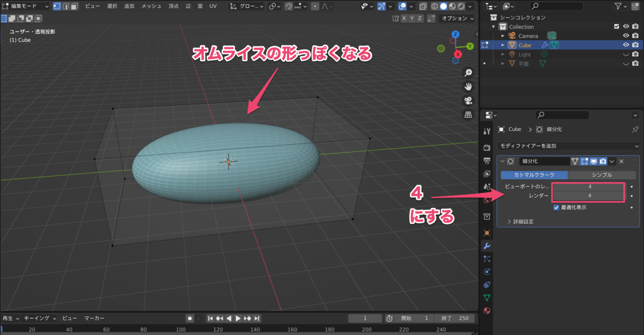
Task: Toggle modifier show in edit mode icon
Action: point(585,161)
